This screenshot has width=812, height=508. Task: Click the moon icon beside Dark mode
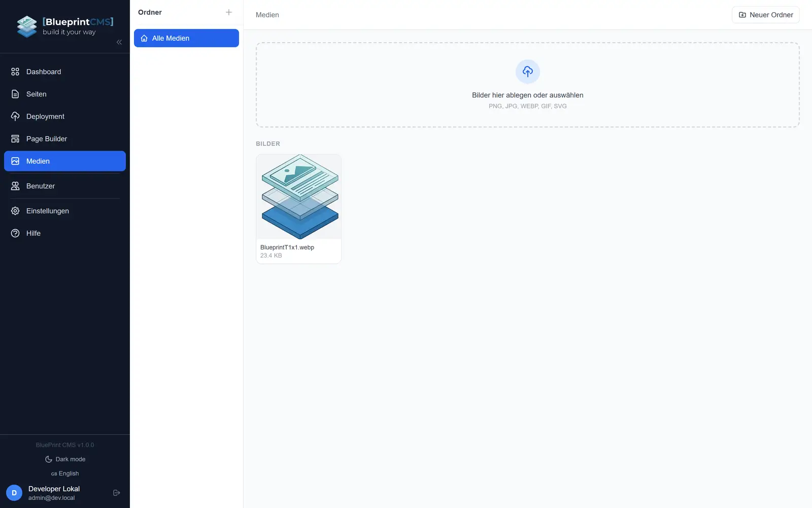(49, 459)
